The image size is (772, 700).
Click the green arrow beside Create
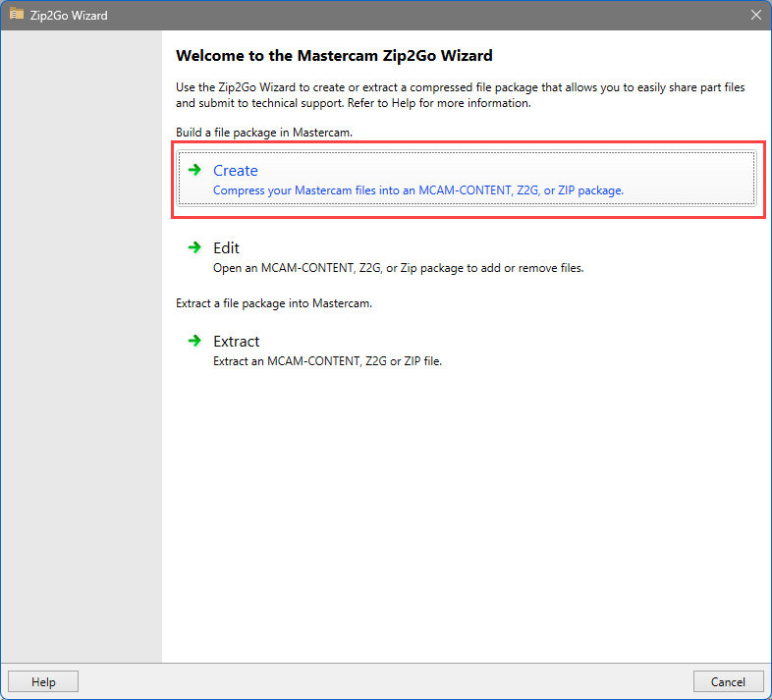pyautogui.click(x=195, y=170)
